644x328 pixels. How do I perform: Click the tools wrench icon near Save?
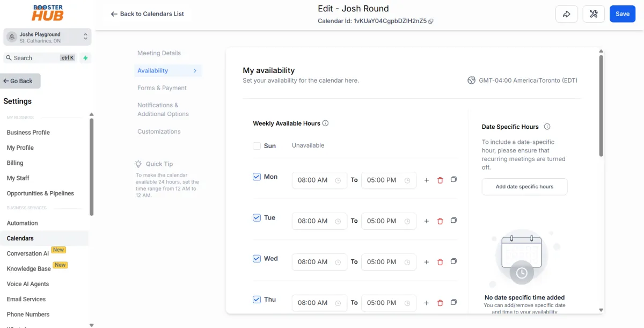pyautogui.click(x=594, y=14)
